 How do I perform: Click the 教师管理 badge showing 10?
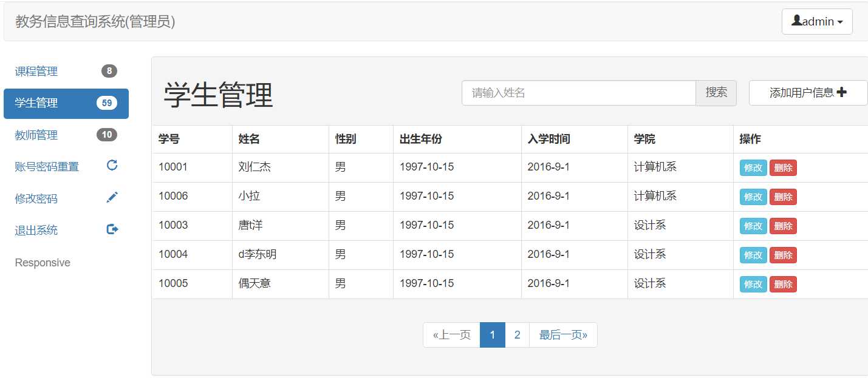pyautogui.click(x=107, y=135)
